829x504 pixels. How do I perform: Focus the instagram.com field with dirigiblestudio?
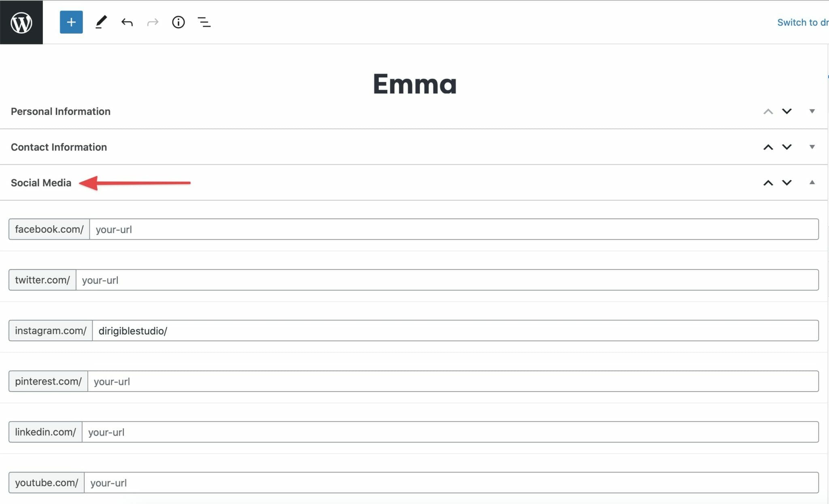coord(455,331)
